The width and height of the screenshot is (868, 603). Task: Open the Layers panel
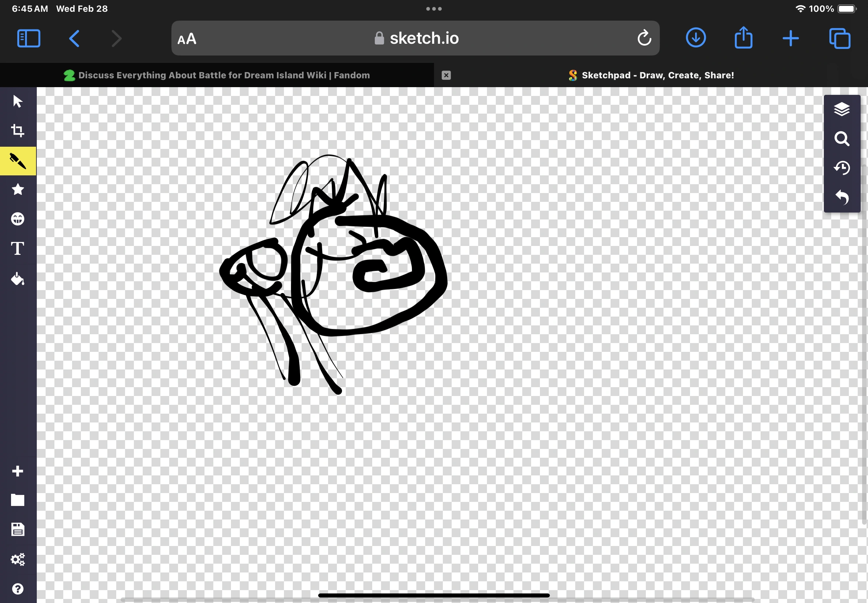click(842, 109)
